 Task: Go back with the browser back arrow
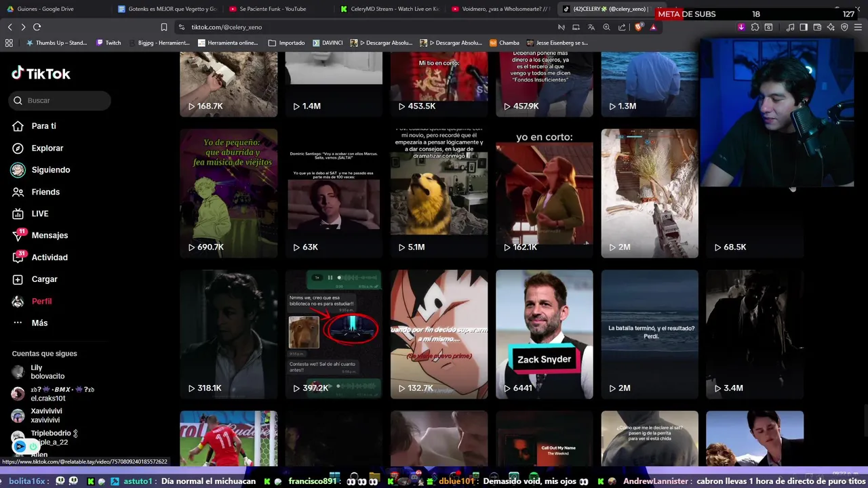tap(9, 27)
